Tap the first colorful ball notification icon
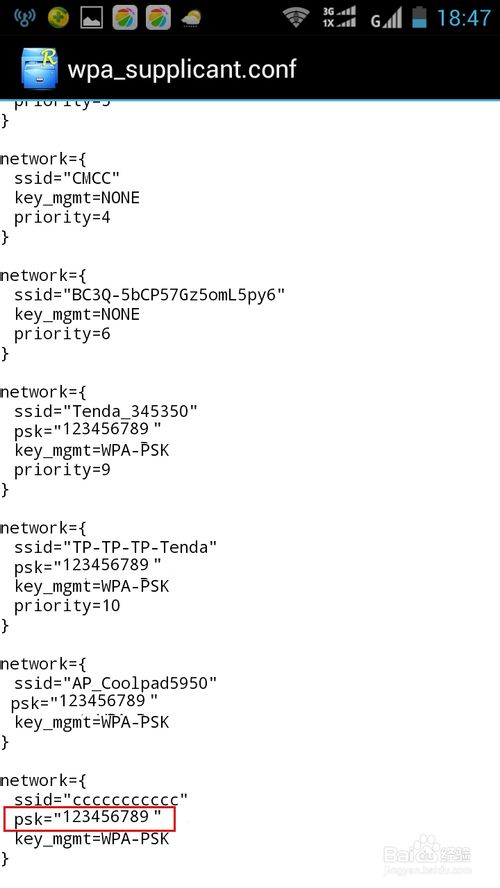500x888 pixels. click(125, 18)
